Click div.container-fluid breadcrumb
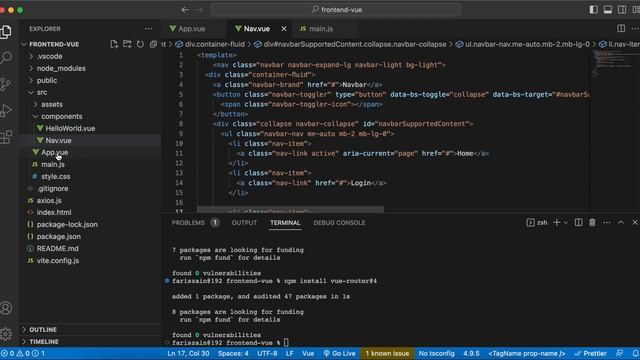The height and width of the screenshot is (360, 640). tap(211, 44)
